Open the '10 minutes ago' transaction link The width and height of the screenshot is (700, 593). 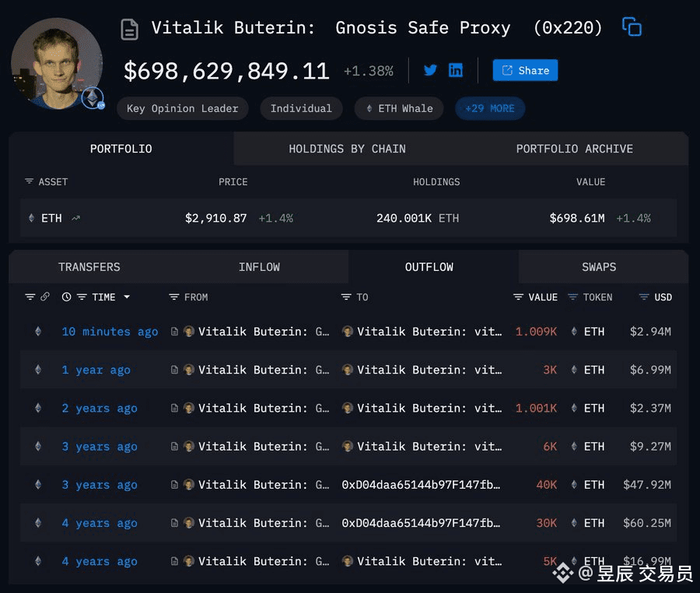click(x=110, y=332)
